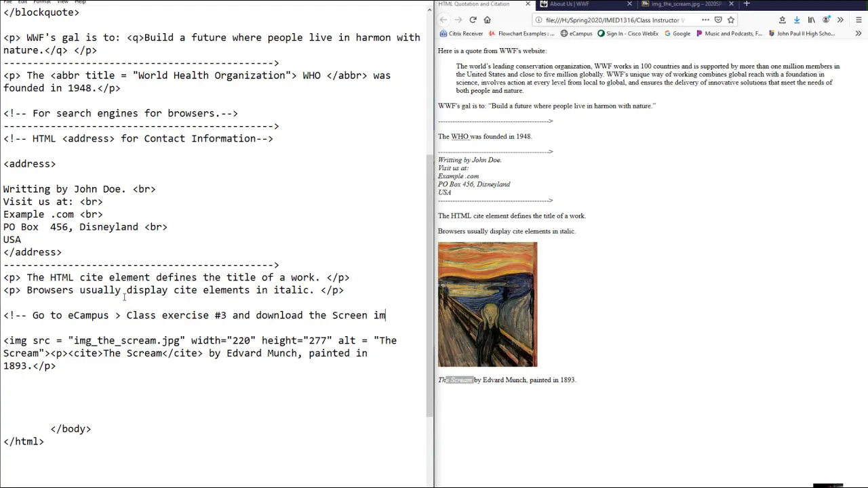Click 'HTML <address> for Contact Information' comment
Viewport: 868px width, 488px height.
138,139
